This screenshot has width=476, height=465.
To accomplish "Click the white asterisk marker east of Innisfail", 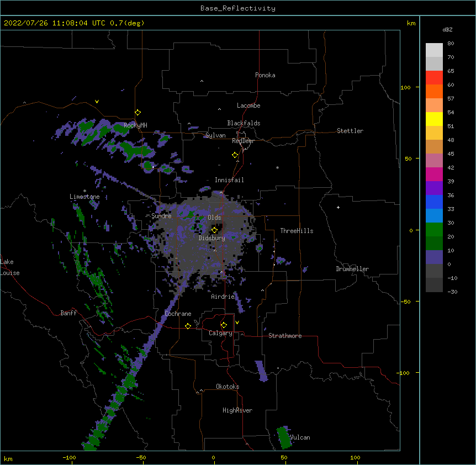I will click(x=277, y=167).
